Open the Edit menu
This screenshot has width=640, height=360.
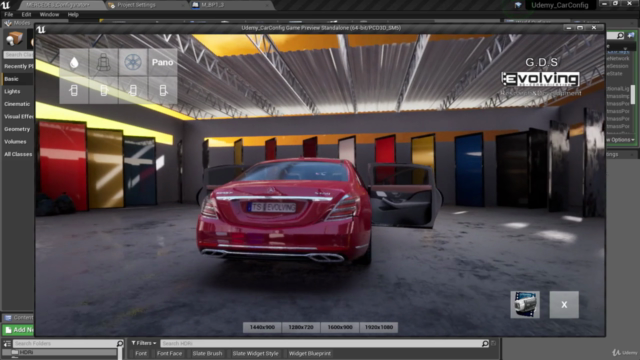[x=26, y=14]
